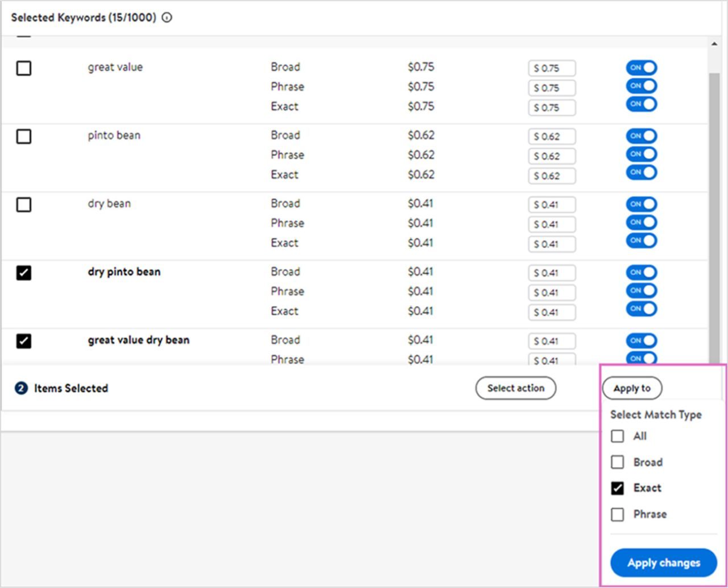Toggle dry pinto bean Broad switch
Screen dimensions: 728x588
[641, 273]
